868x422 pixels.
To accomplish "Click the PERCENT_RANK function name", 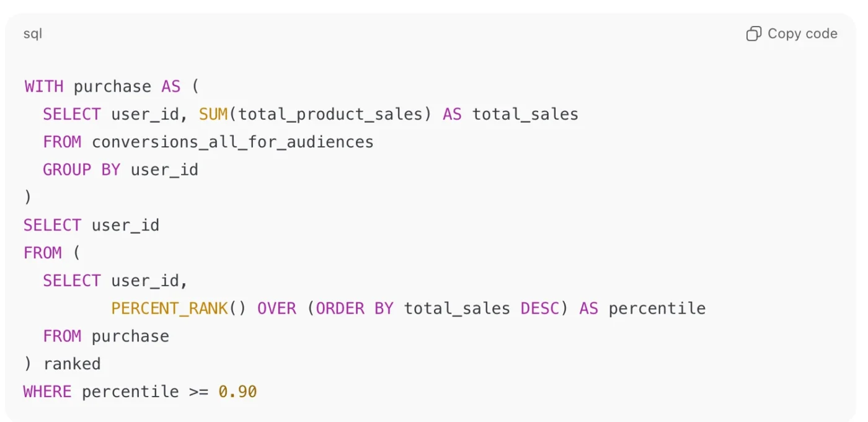I will click(170, 308).
